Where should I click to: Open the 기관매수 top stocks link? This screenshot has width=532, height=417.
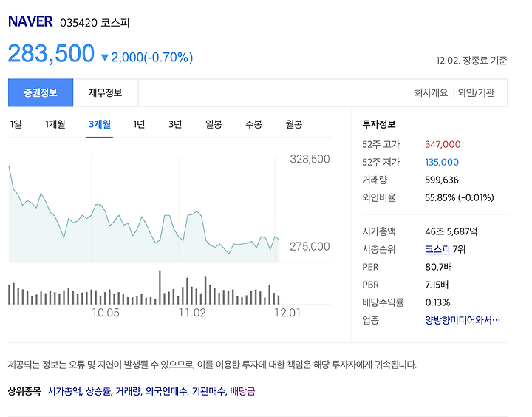(x=208, y=391)
